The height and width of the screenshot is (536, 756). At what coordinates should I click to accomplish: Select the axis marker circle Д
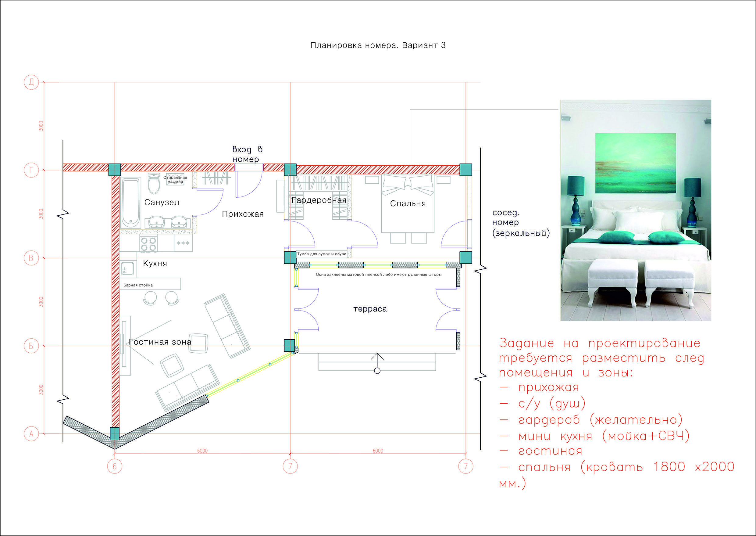click(31, 82)
